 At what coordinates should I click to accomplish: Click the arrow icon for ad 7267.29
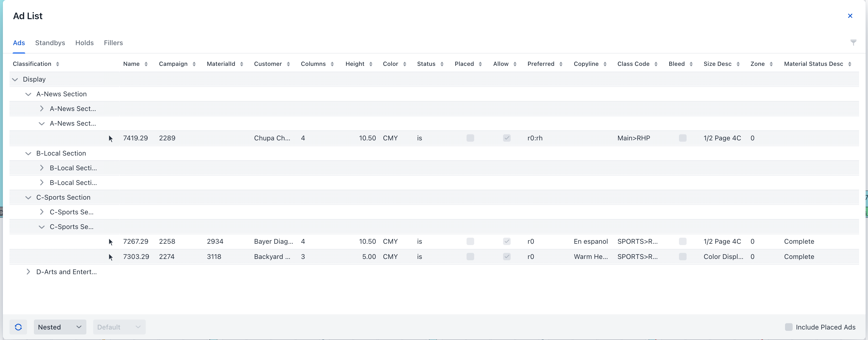click(x=111, y=242)
